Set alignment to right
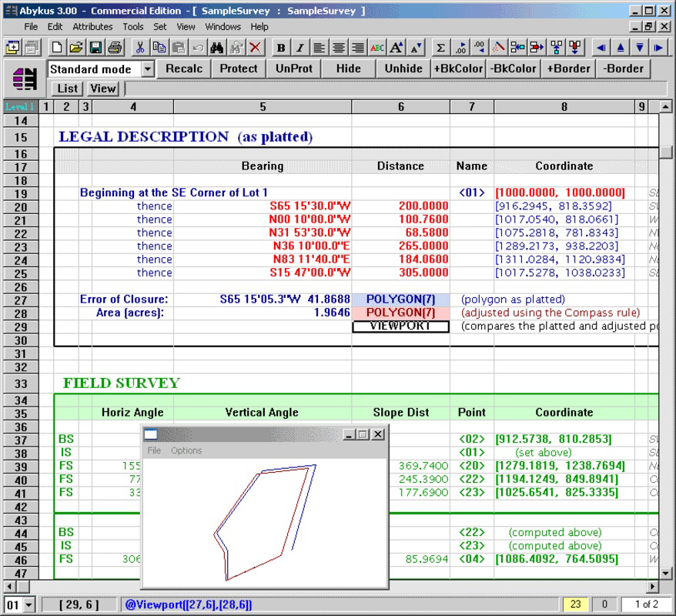The height and width of the screenshot is (616, 676). 358,48
